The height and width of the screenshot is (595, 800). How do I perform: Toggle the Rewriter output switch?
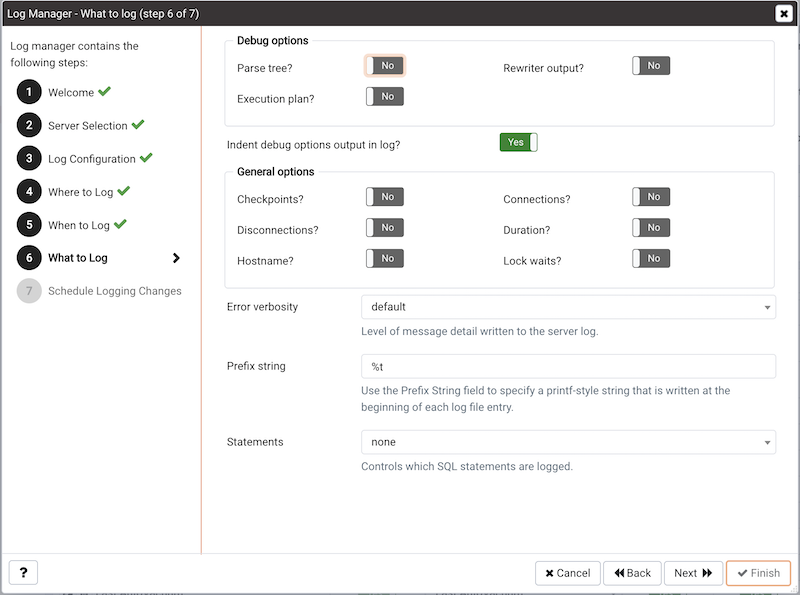click(x=651, y=66)
